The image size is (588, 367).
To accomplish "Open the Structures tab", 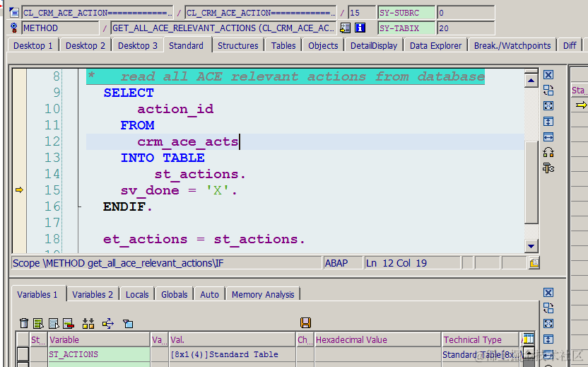I will (237, 45).
